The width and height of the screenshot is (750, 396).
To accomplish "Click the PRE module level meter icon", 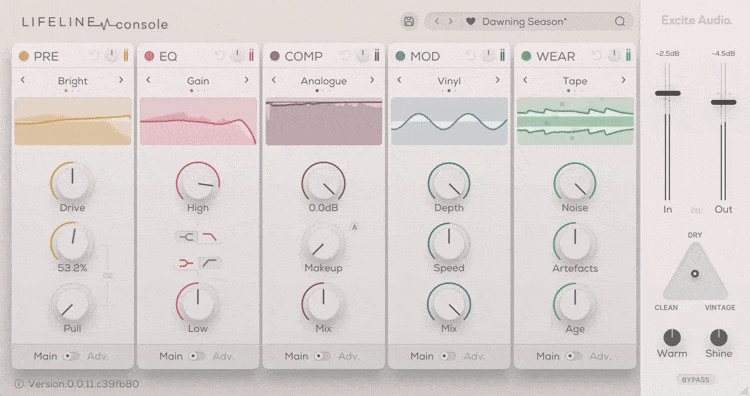I will point(126,55).
